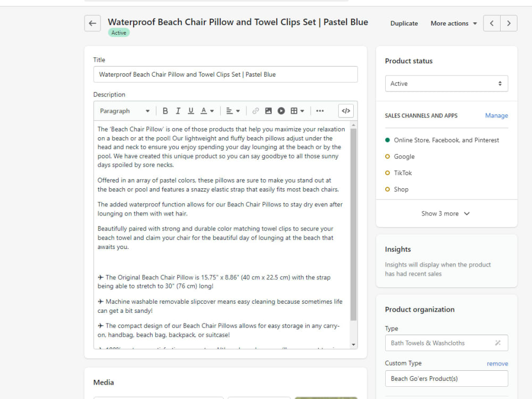The height and width of the screenshot is (399, 532).
Task: Click the description editor vertical scrollbar
Action: click(353, 224)
